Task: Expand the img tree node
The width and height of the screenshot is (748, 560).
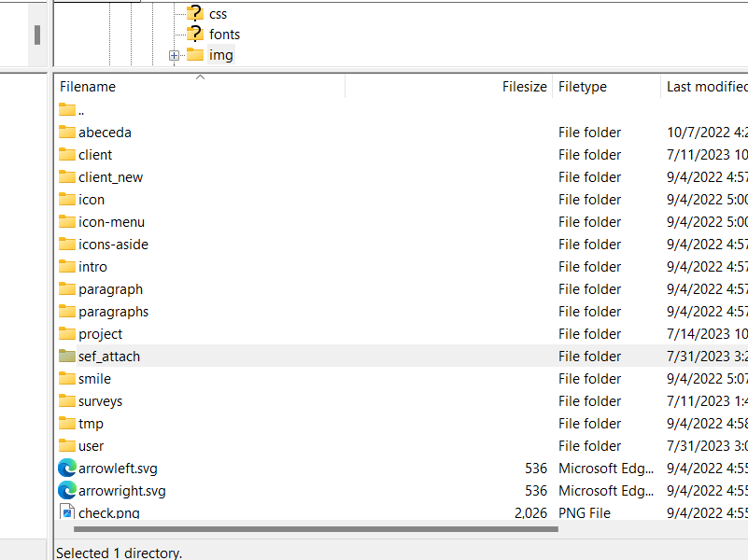Action: click(x=174, y=56)
